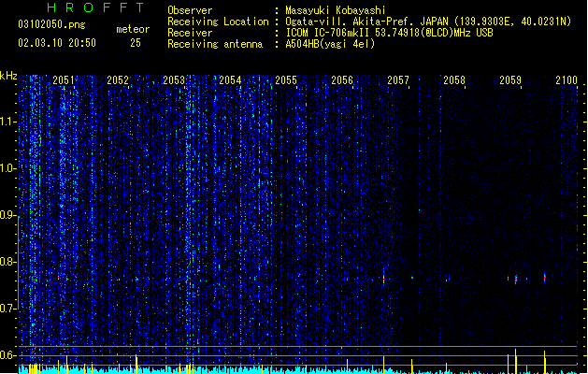This screenshot has width=588, height=374.
Task: Click time marker 2052
Action: point(118,80)
